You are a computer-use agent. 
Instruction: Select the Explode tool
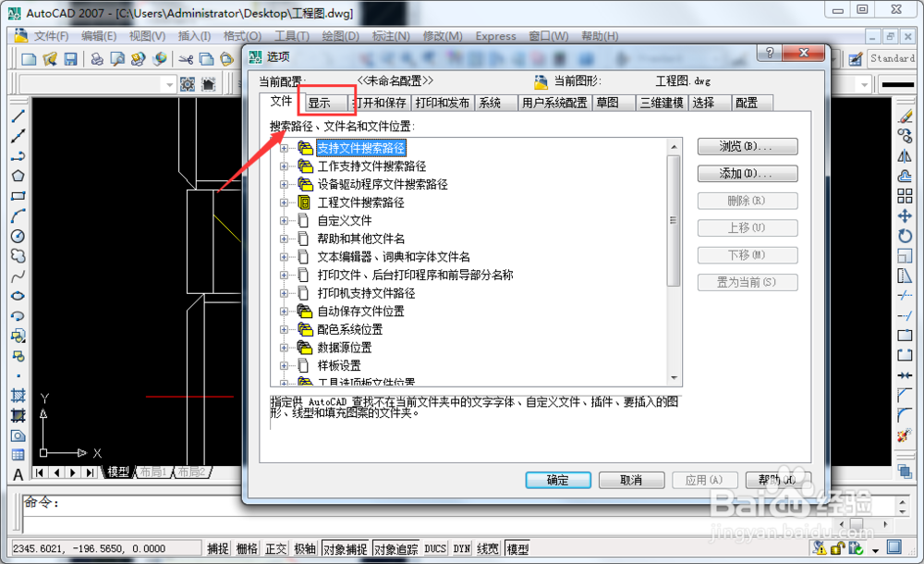click(x=905, y=435)
